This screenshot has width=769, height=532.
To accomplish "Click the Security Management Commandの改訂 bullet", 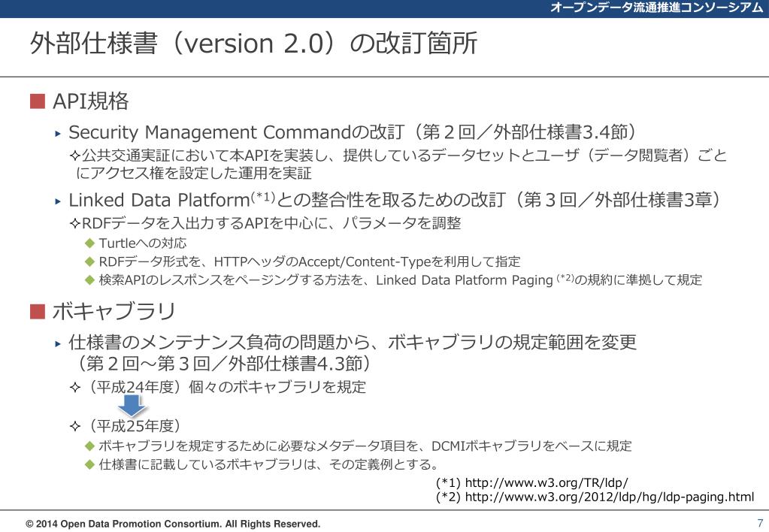I will [353, 132].
